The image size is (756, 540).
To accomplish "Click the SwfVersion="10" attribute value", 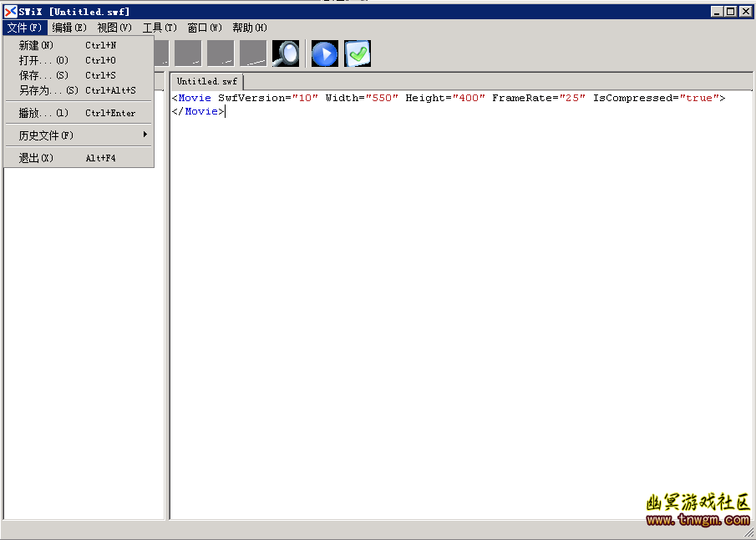I will 305,98.
